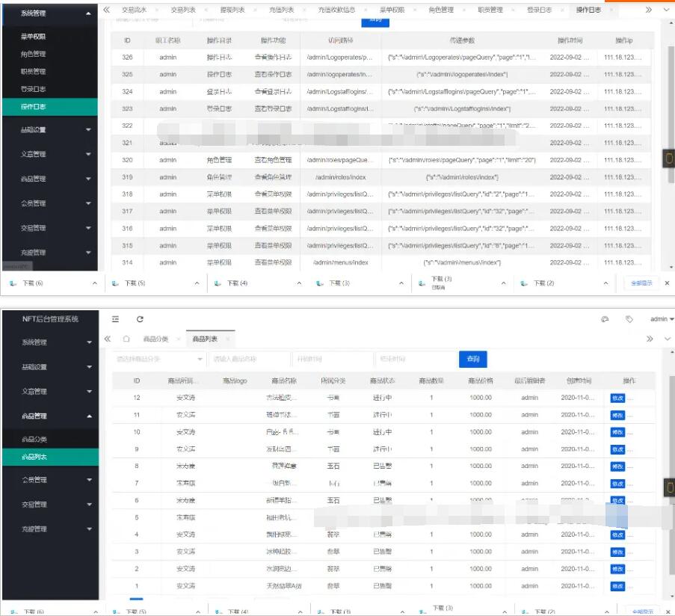Switch to the 登录日志 tab

tap(539, 10)
